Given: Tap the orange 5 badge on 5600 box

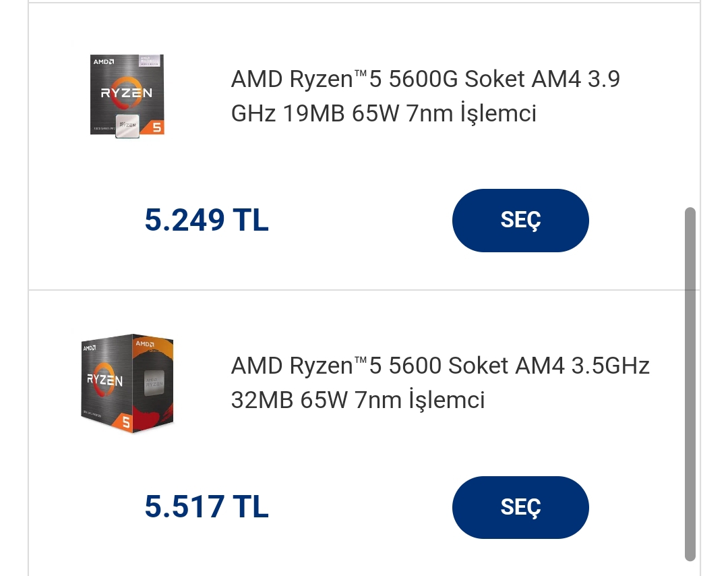Looking at the screenshot, I should [x=126, y=422].
